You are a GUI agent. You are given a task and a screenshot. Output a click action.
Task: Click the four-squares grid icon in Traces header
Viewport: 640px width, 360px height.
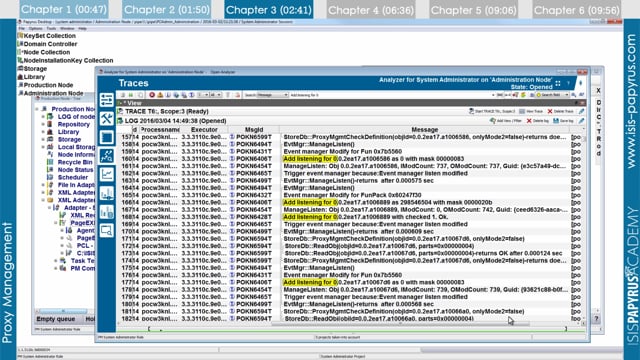pos(558,84)
